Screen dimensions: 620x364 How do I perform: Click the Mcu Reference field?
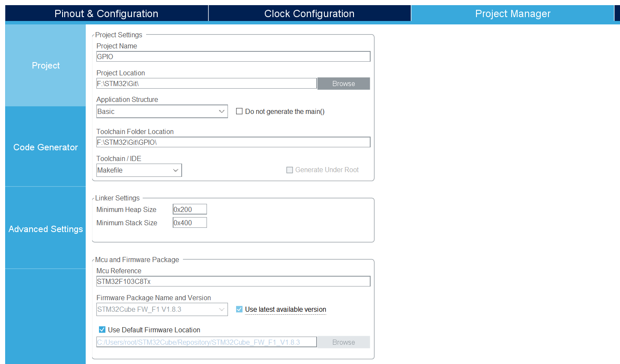233,281
